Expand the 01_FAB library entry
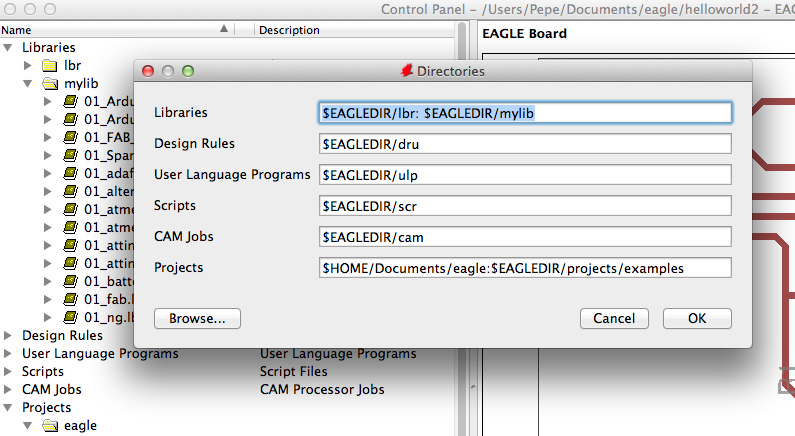This screenshot has width=795, height=436. 48,137
